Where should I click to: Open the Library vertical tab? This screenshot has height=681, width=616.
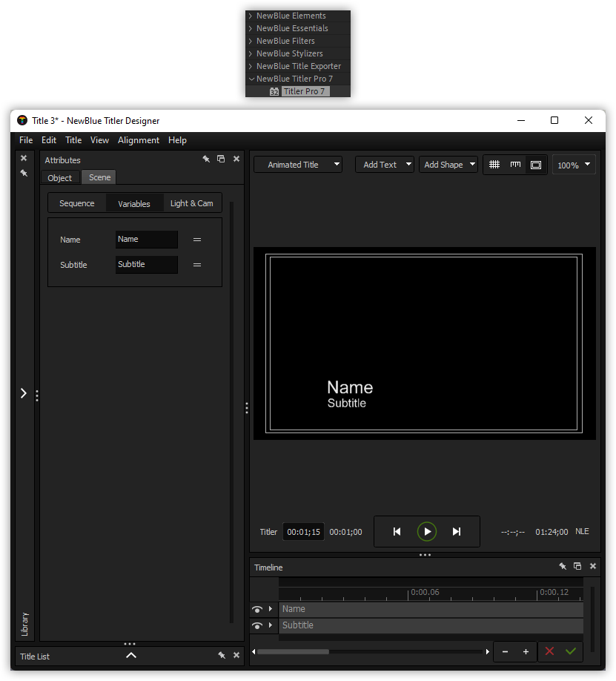(24, 624)
